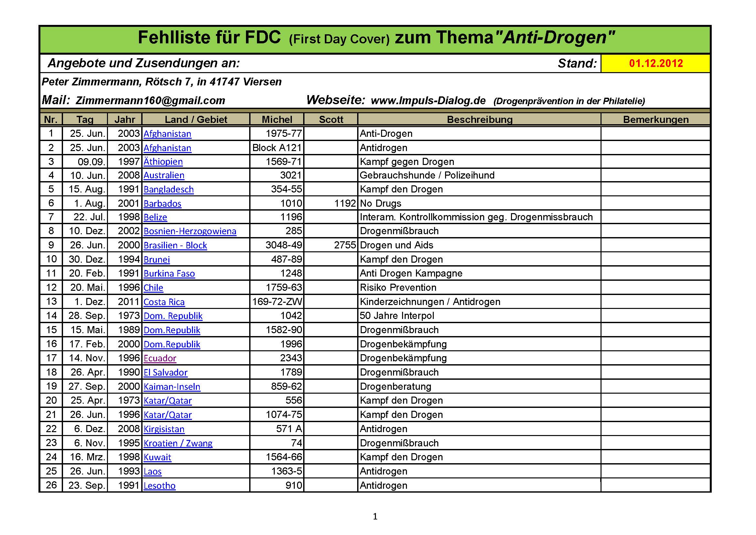Click the Kirgisistan hyperlink
The height and width of the screenshot is (535, 756).
(x=164, y=429)
